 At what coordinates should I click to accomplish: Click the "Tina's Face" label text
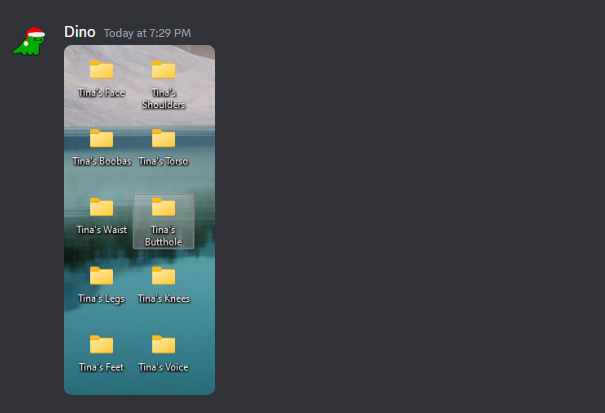pos(101,93)
